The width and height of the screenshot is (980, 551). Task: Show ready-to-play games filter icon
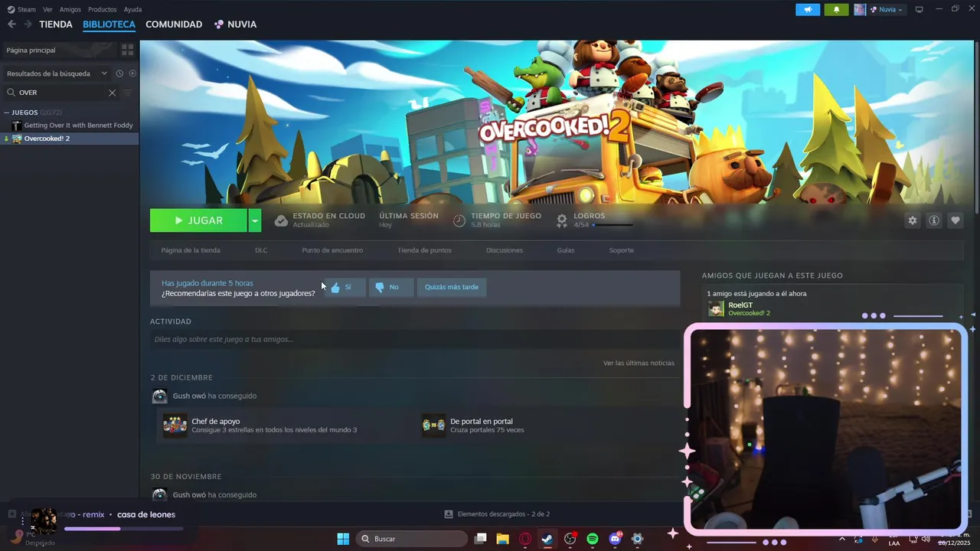132,73
